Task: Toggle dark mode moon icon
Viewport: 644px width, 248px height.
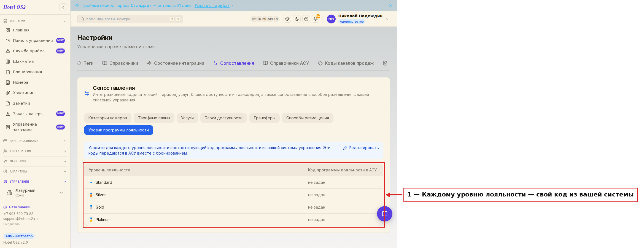Action: [297, 19]
